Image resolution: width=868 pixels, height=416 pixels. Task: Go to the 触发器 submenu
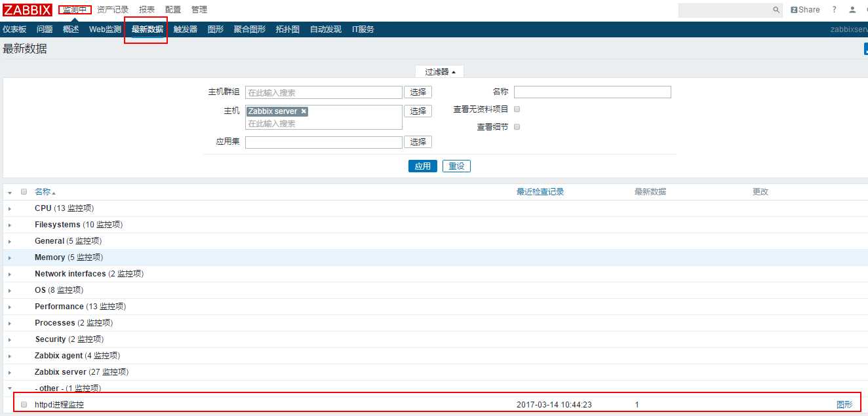tap(186, 29)
